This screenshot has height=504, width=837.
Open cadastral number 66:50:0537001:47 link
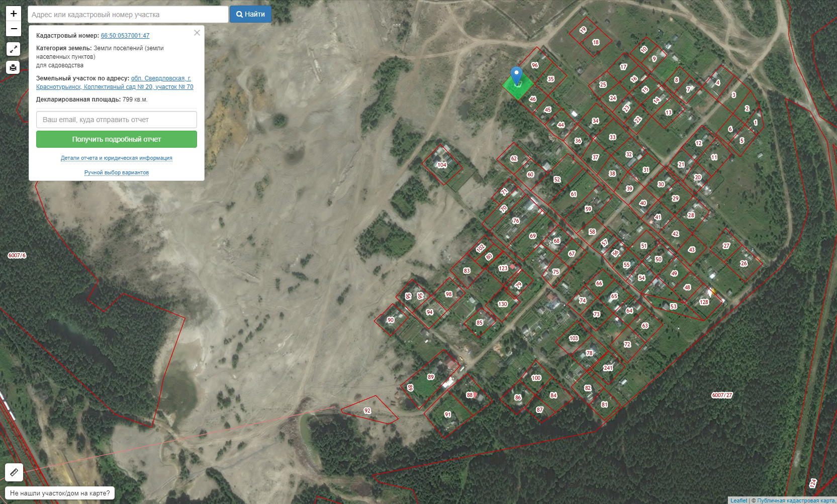tap(125, 36)
